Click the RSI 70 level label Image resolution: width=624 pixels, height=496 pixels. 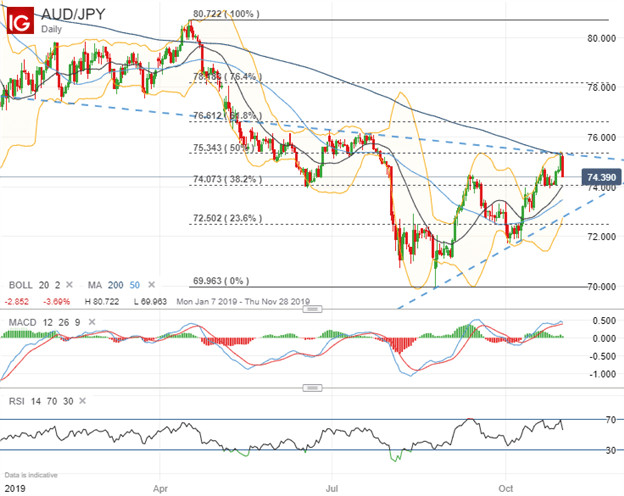[x=610, y=420]
